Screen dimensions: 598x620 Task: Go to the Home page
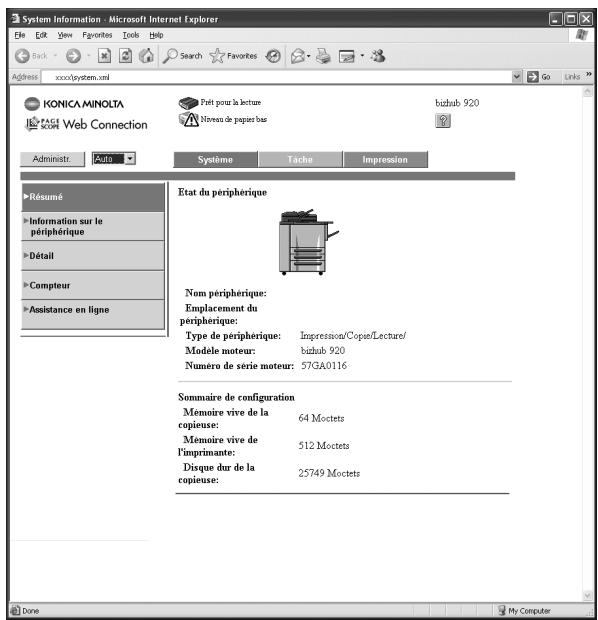coord(146,56)
